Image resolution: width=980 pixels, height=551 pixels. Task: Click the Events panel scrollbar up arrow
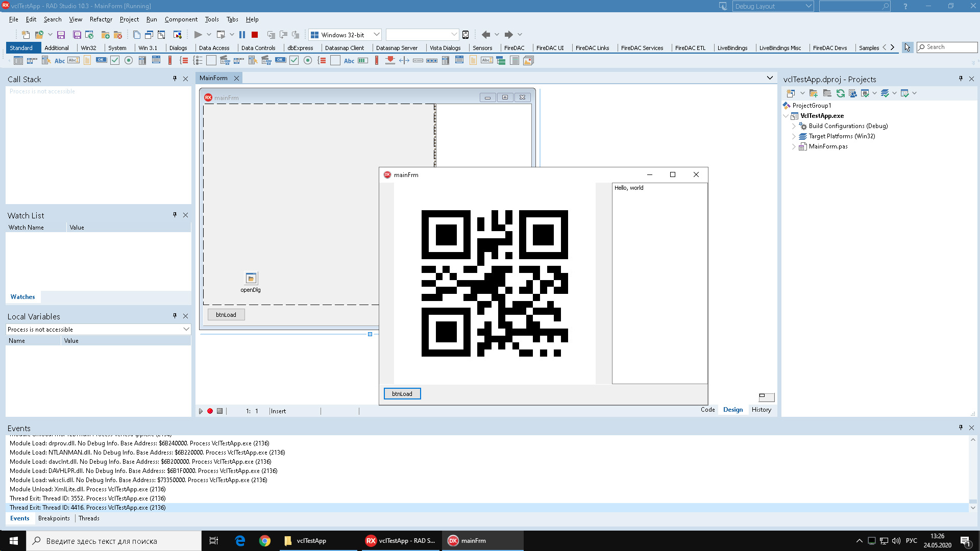(973, 439)
